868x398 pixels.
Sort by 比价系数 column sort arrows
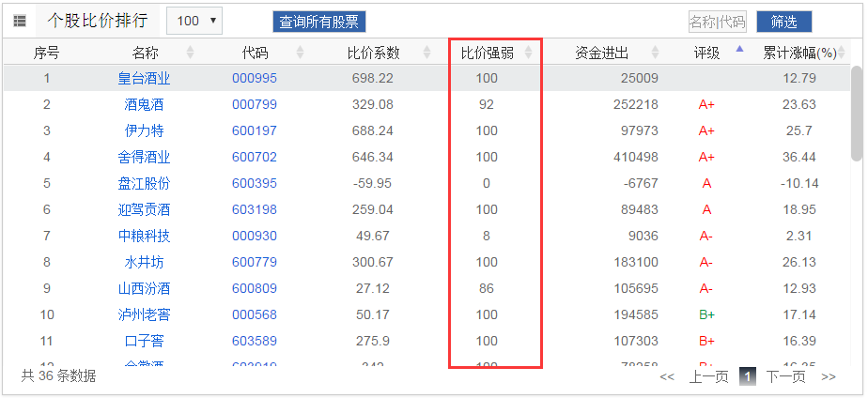click(426, 53)
